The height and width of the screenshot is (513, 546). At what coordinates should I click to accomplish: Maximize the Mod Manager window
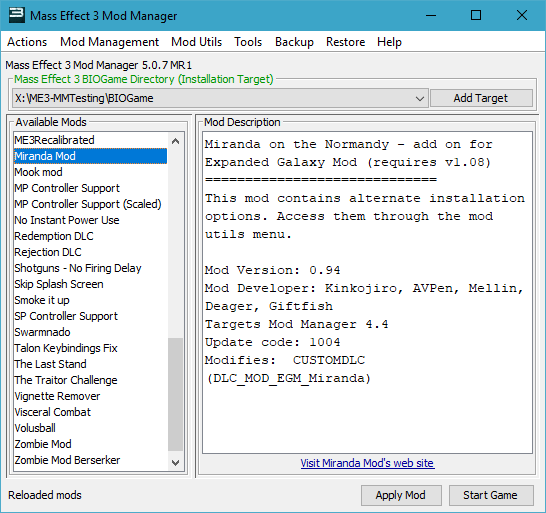click(x=476, y=15)
